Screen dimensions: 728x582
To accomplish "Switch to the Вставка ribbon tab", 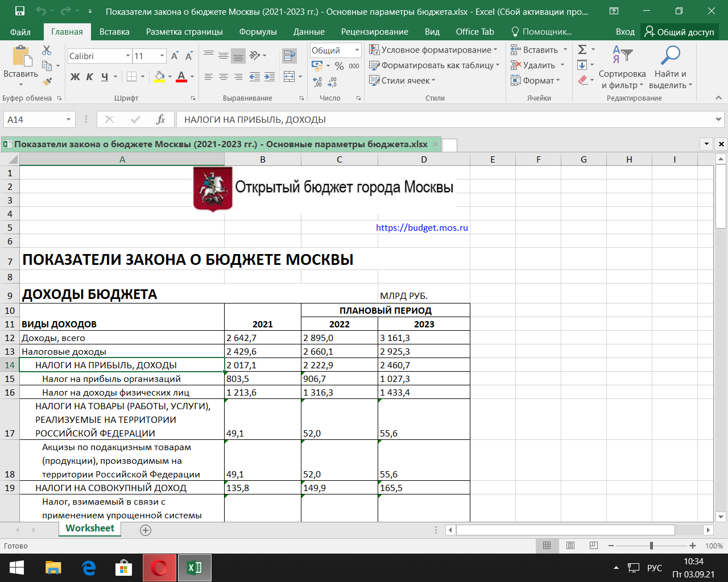I will pos(114,32).
